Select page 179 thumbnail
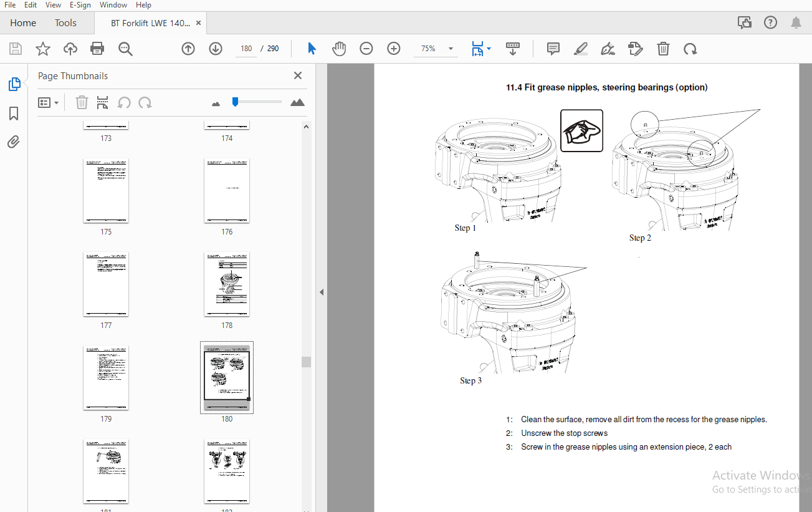This screenshot has width=812, height=512. click(106, 378)
